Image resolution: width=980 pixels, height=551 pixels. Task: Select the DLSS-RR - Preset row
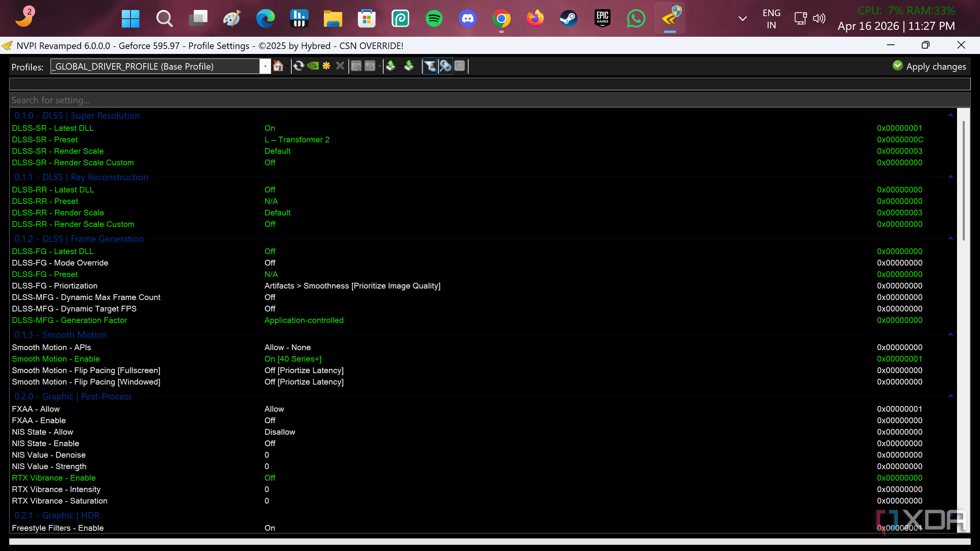point(482,201)
